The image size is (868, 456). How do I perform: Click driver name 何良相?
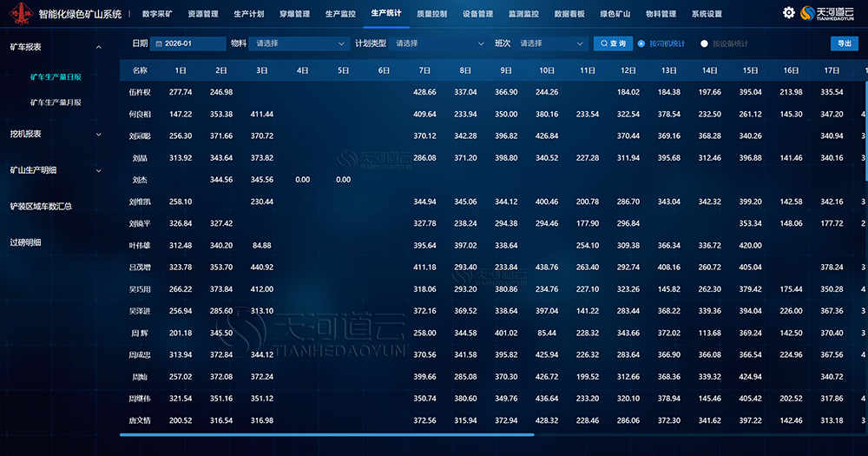(140, 114)
